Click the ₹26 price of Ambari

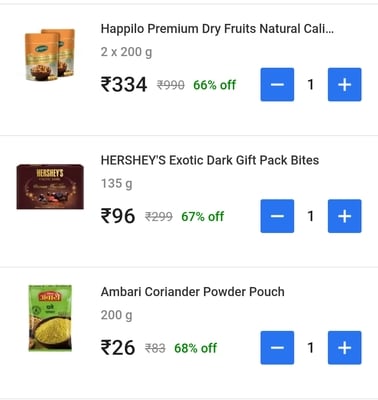118,348
